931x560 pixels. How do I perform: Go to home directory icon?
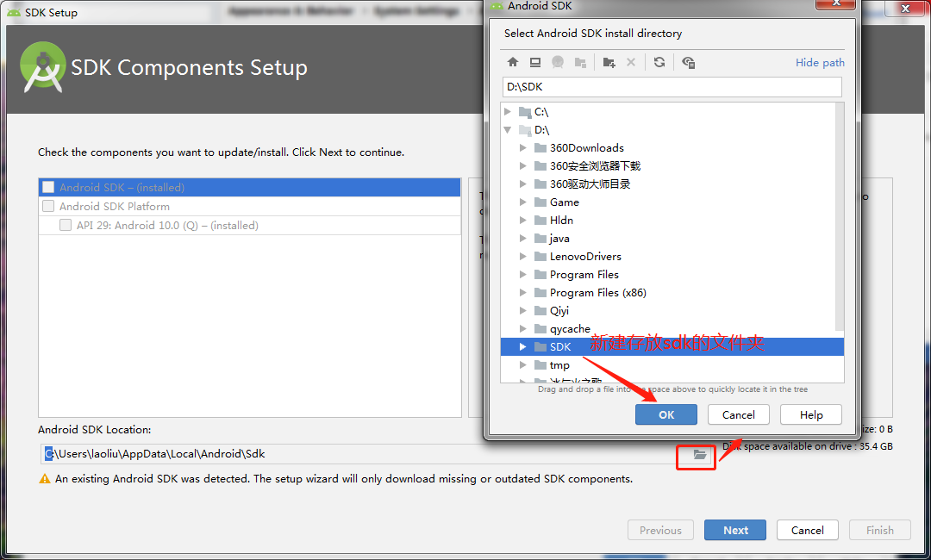click(x=513, y=62)
